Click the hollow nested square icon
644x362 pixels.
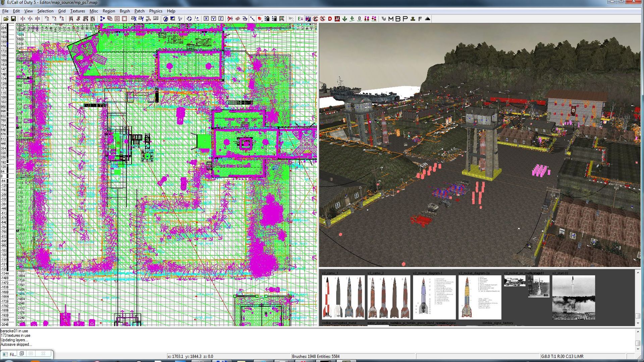[117, 19]
